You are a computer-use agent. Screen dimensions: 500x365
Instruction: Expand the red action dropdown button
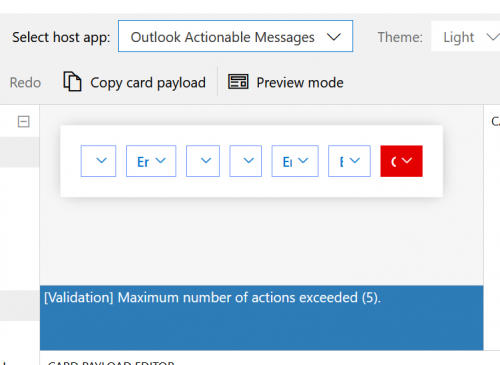[401, 161]
